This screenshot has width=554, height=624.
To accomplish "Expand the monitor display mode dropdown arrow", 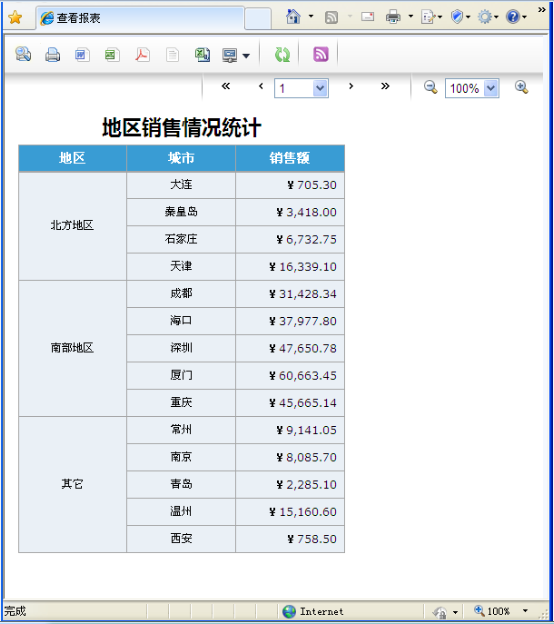I will 246,56.
